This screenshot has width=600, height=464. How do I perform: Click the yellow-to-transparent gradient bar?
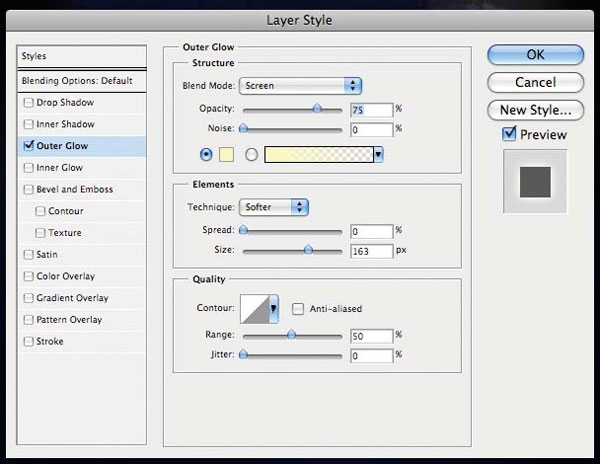coord(319,155)
